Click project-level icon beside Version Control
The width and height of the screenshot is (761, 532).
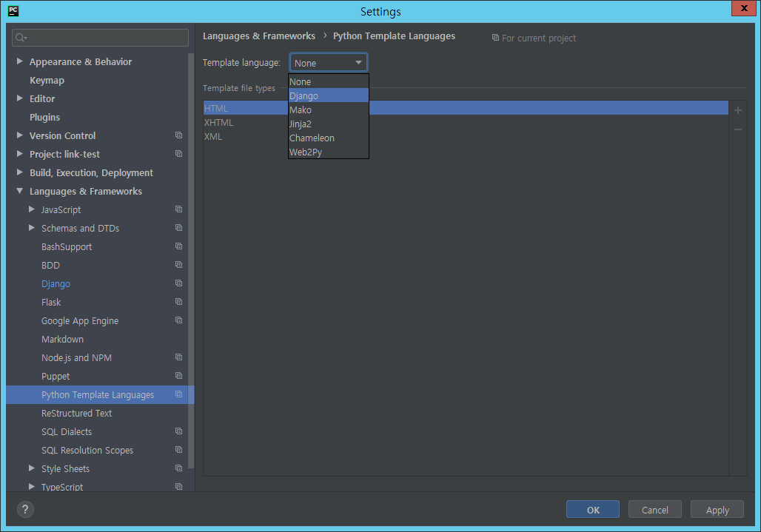[178, 135]
